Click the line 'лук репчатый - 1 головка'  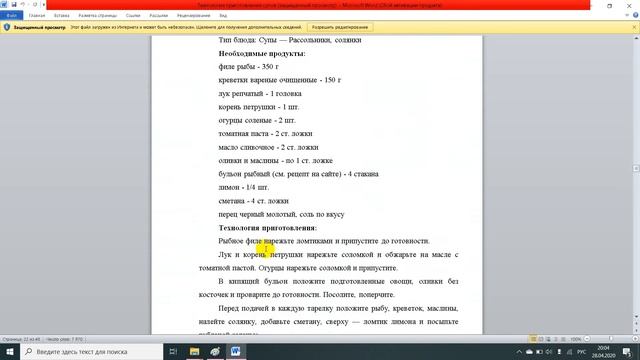pos(260,93)
